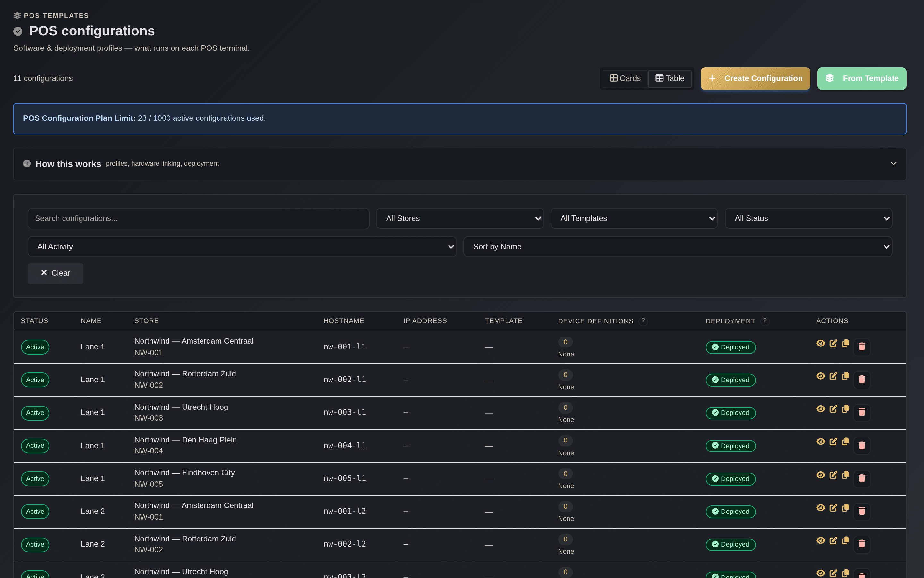
Task: View the nw-002-l2 configuration via eye icon
Action: [x=820, y=540]
